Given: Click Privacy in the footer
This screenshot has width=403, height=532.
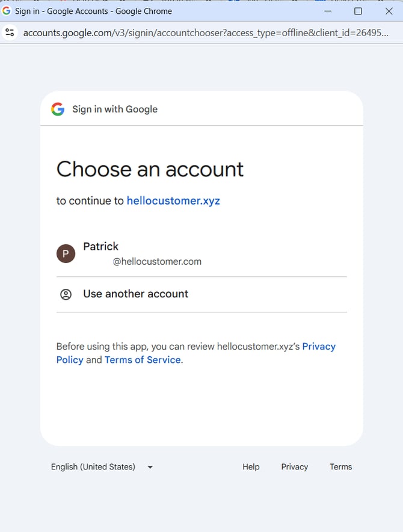Looking at the screenshot, I should (x=295, y=467).
